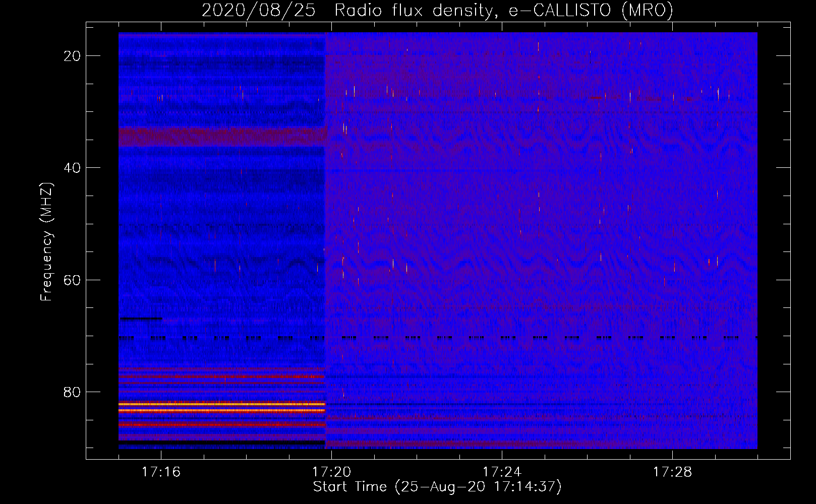Screen dimensions: 816x504
Task: Click the bright yellow band near 82 MHz
Action: click(222, 404)
